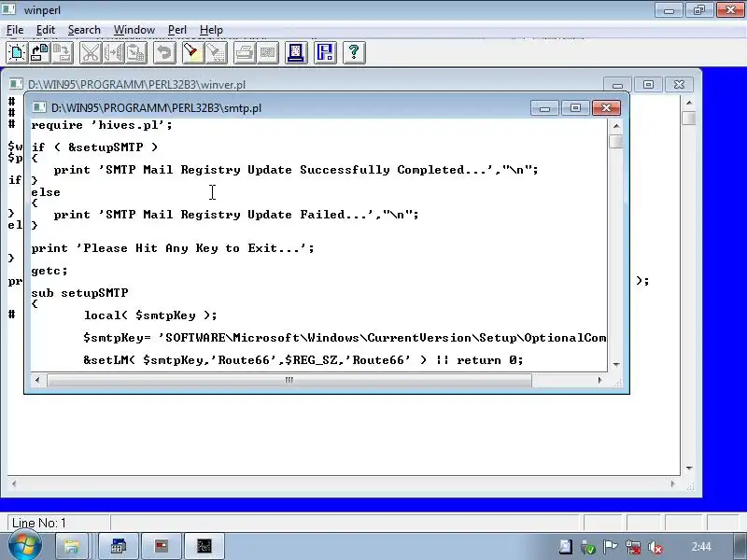Screen dimensions: 747x560
Task: Click smtp.pl vertical scrollbar up arrow
Action: pos(616,126)
